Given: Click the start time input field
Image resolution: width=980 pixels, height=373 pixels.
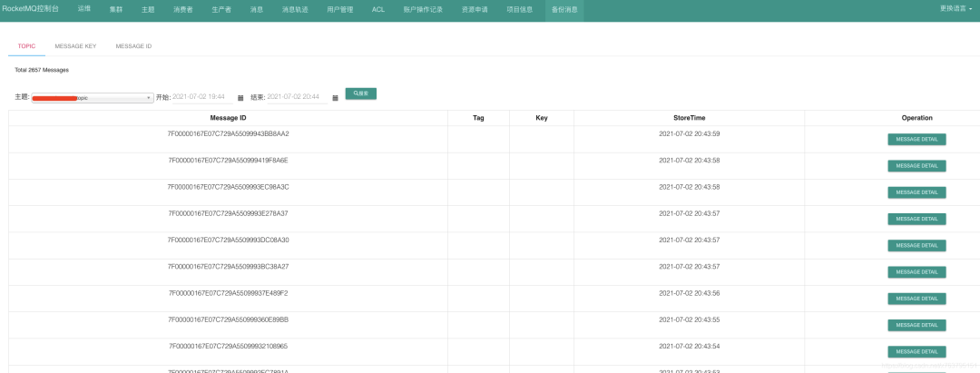Looking at the screenshot, I should pos(202,96).
